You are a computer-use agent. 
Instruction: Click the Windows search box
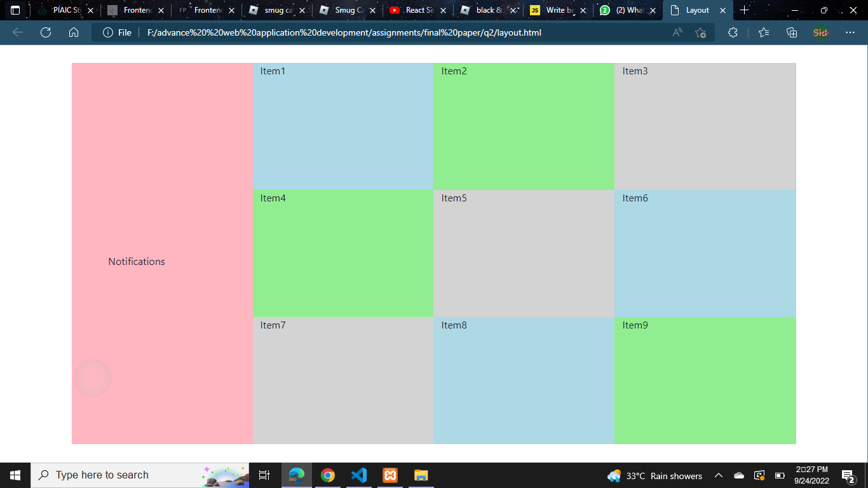114,475
